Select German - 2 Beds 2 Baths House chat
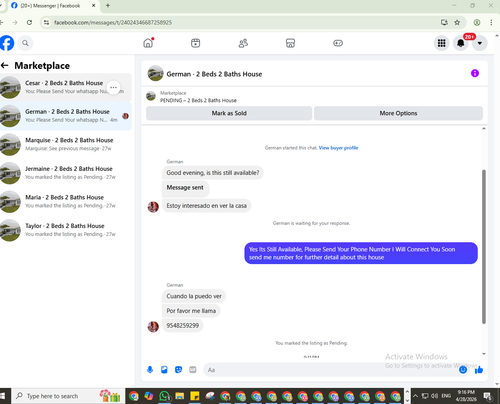This screenshot has height=404, width=500. tap(66, 116)
